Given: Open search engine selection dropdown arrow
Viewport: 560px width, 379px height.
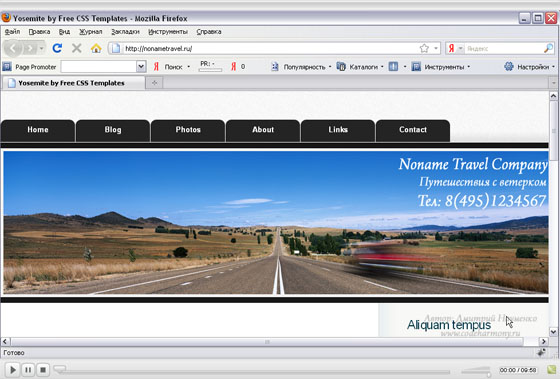Looking at the screenshot, I should coord(460,49).
